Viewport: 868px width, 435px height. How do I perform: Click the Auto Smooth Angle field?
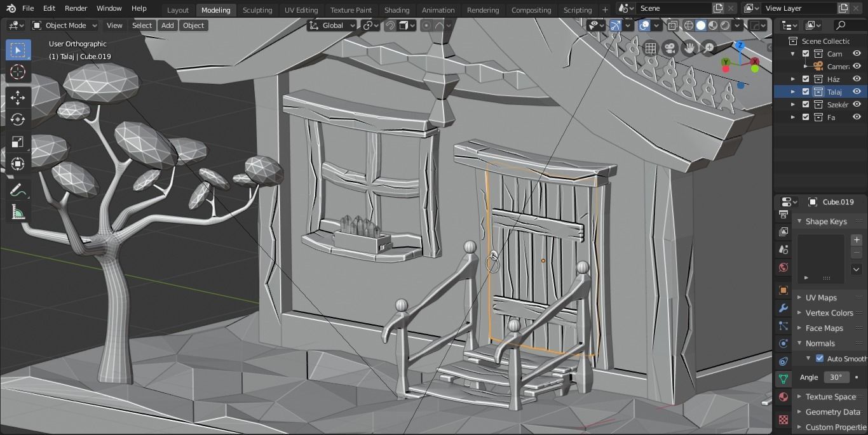tap(836, 377)
